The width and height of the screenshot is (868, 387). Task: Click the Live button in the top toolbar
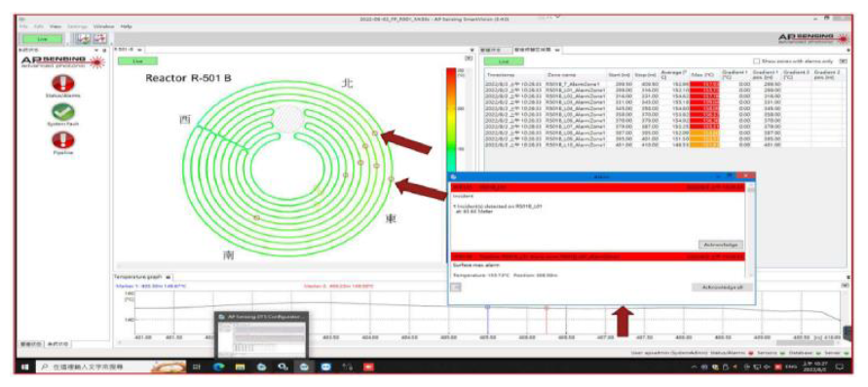point(42,39)
